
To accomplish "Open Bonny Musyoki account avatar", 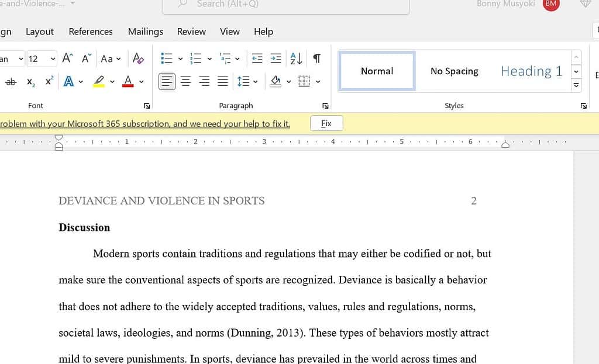I will point(551,4).
